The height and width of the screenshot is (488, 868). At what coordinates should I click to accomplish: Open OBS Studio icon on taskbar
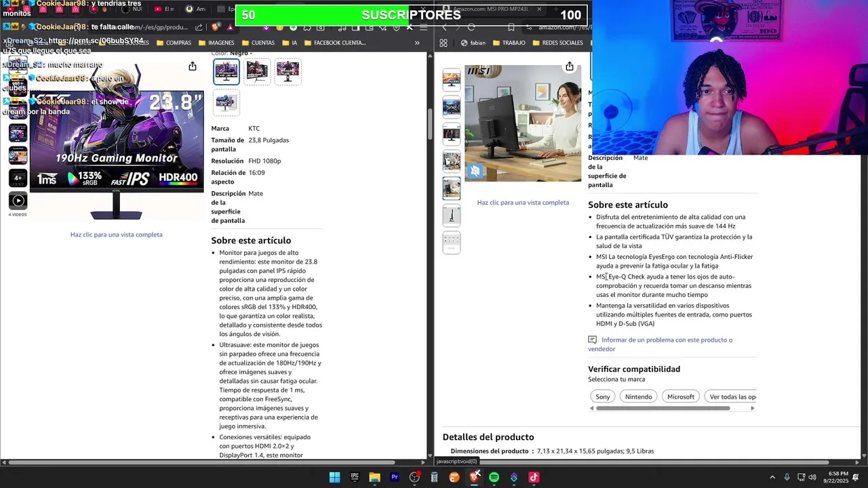(x=414, y=477)
